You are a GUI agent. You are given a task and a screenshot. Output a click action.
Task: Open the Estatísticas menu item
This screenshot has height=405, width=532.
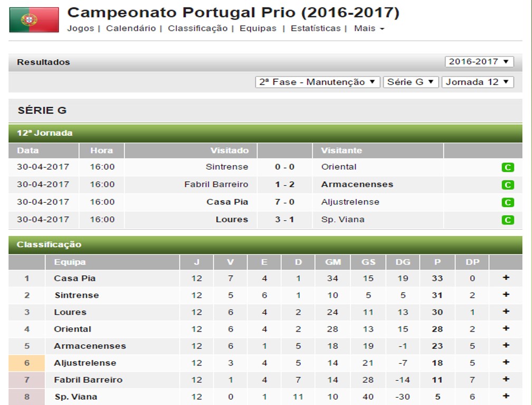[316, 29]
